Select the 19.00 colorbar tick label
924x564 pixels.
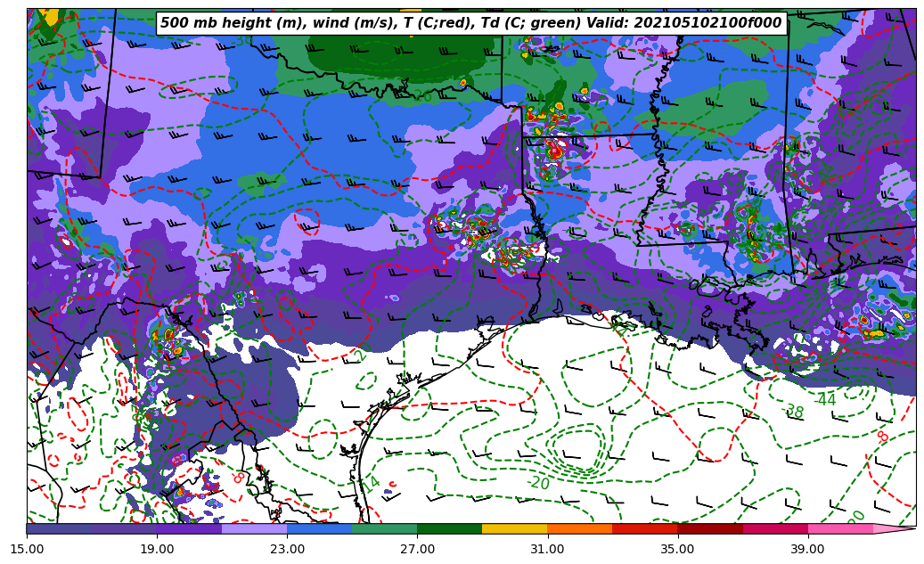(157, 550)
